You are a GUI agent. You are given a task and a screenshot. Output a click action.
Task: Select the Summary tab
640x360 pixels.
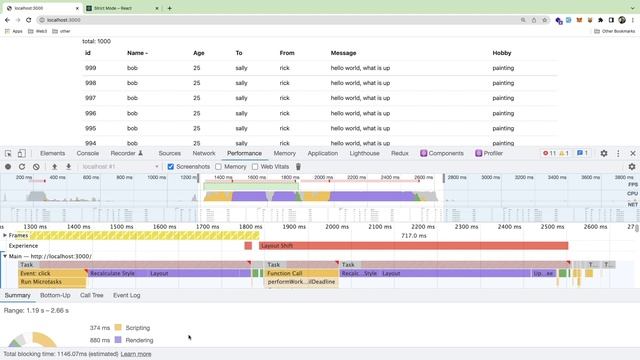point(18,296)
